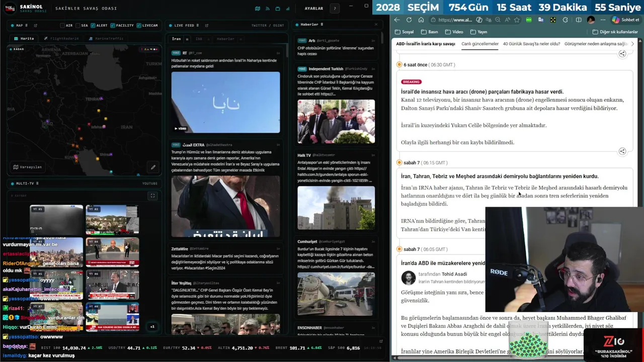
Task: Open the Sosyal bookmarks folder
Action: (x=404, y=32)
